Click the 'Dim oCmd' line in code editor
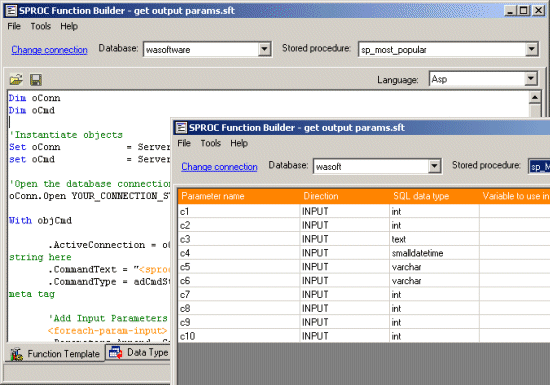Image resolution: width=550 pixels, height=385 pixels. pos(32,110)
